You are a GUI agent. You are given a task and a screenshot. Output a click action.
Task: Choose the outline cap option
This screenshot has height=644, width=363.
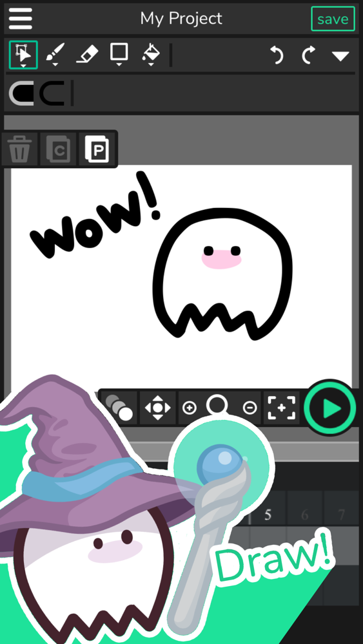(52, 93)
